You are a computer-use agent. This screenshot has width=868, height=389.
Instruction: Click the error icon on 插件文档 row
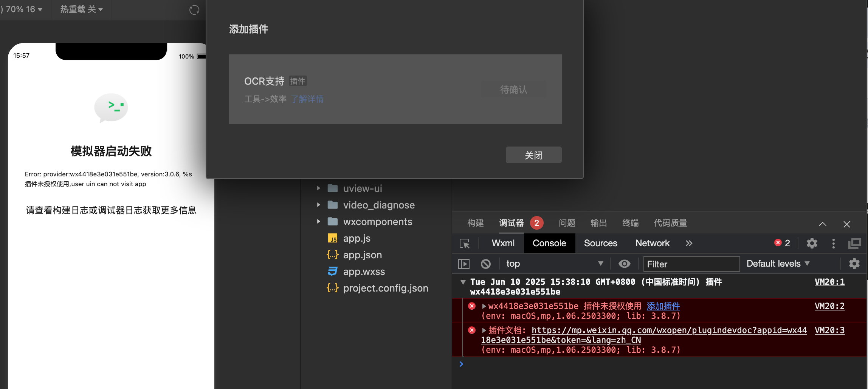472,330
